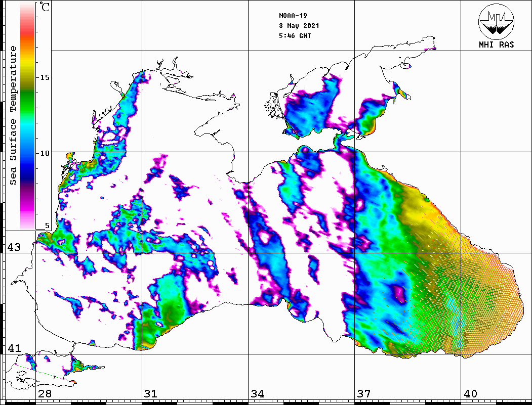The width and height of the screenshot is (532, 405).
Task: Click the longitude label '28'
Action: pos(45,394)
